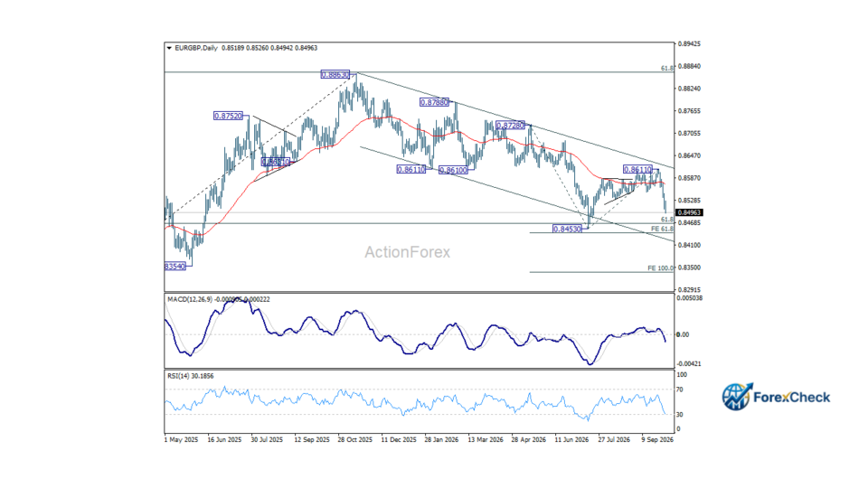Click the 27 Jul 2026 date label
Screen dimensions: 868x488
pos(614,440)
